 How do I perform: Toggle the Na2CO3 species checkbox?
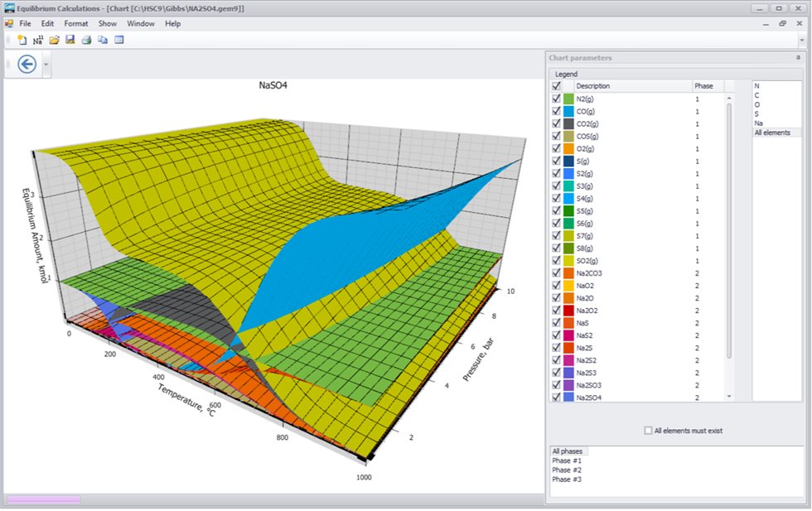tap(557, 273)
